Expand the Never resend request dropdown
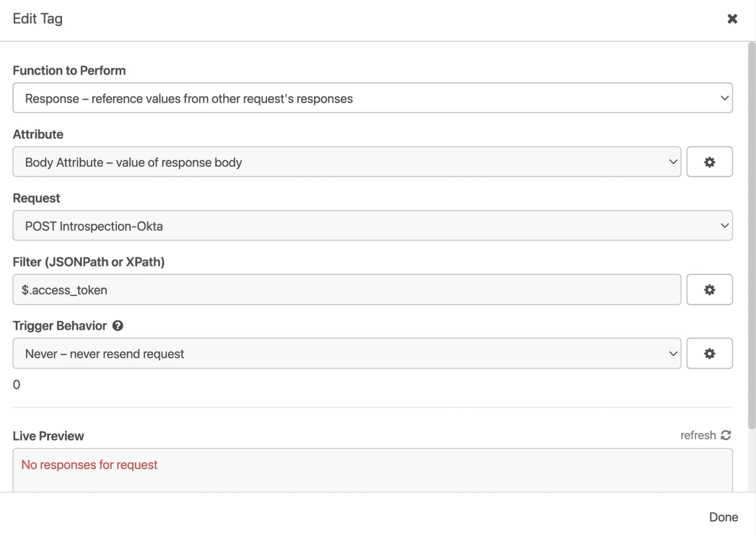This screenshot has width=756, height=536. 347,353
